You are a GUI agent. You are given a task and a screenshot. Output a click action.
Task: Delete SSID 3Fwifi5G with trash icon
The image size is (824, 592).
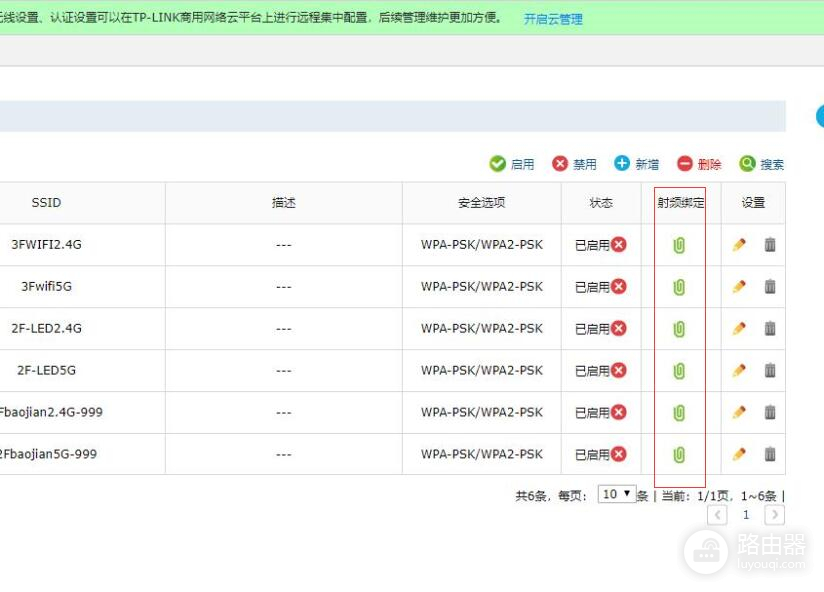tap(770, 286)
